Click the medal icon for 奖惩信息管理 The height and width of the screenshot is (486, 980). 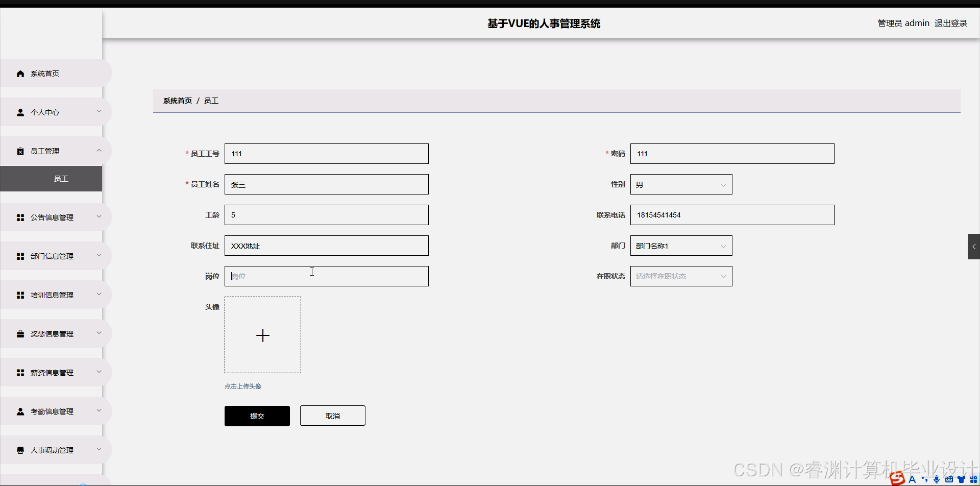pyautogui.click(x=20, y=333)
